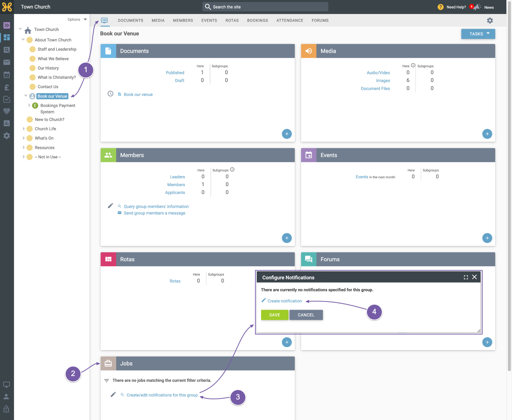Open the group settings gear icon
The height and width of the screenshot is (420, 512).
tap(490, 20)
